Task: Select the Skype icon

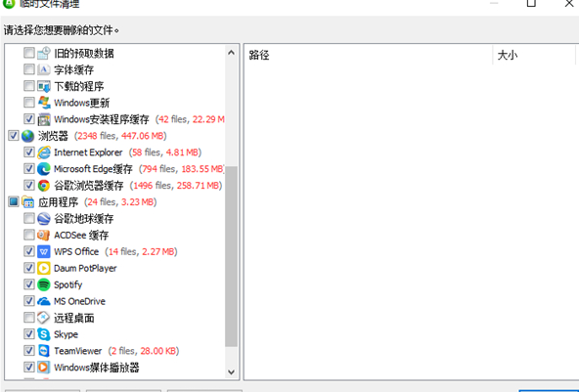Action: click(x=44, y=334)
